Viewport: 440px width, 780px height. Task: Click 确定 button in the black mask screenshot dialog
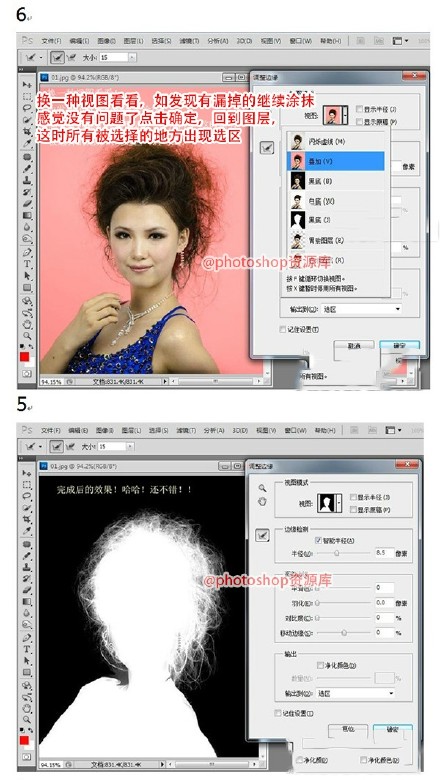point(392,729)
